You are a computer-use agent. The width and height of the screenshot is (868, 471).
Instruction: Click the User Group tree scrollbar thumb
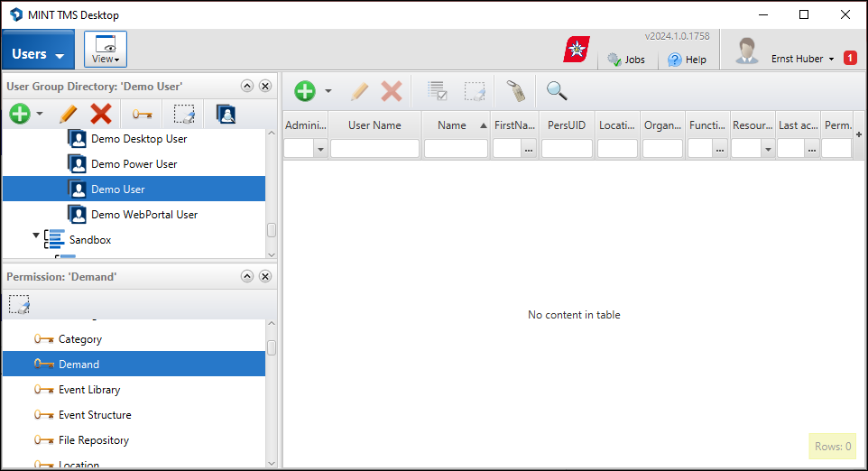click(x=272, y=230)
